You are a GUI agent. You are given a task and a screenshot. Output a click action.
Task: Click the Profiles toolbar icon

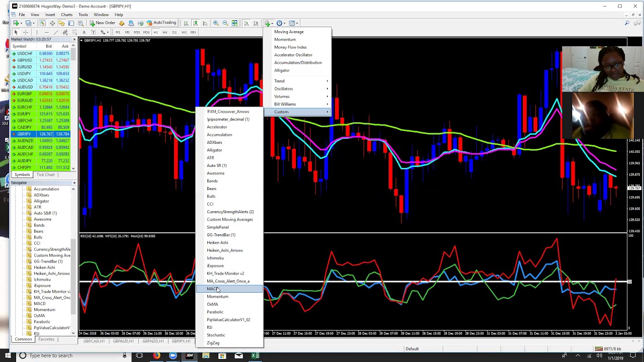pyautogui.click(x=28, y=23)
